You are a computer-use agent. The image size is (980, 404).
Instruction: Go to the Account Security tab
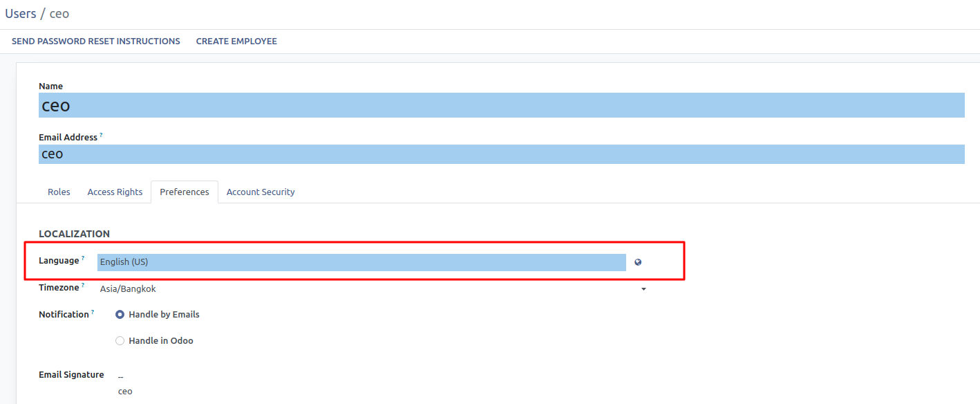click(261, 192)
